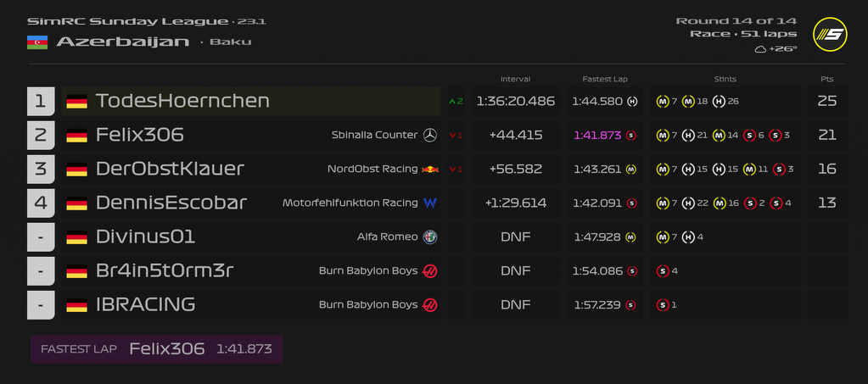Click the Fastest Lap column header
This screenshot has height=384, width=868.
click(604, 79)
